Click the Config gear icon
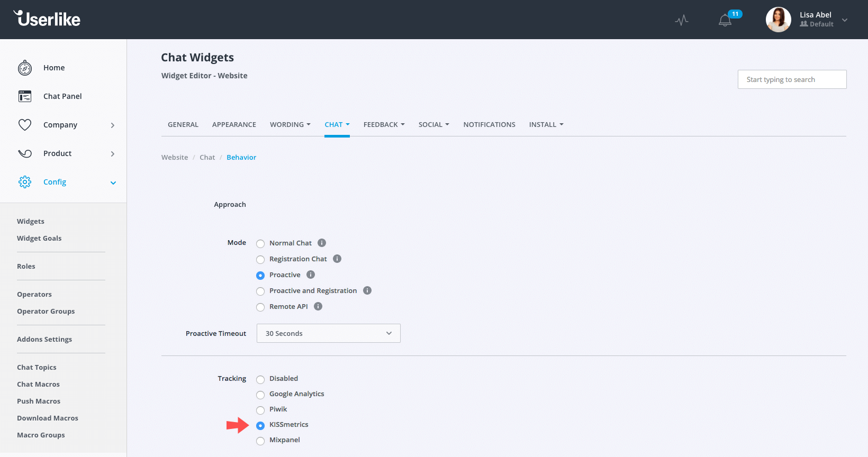868x457 pixels. [25, 182]
